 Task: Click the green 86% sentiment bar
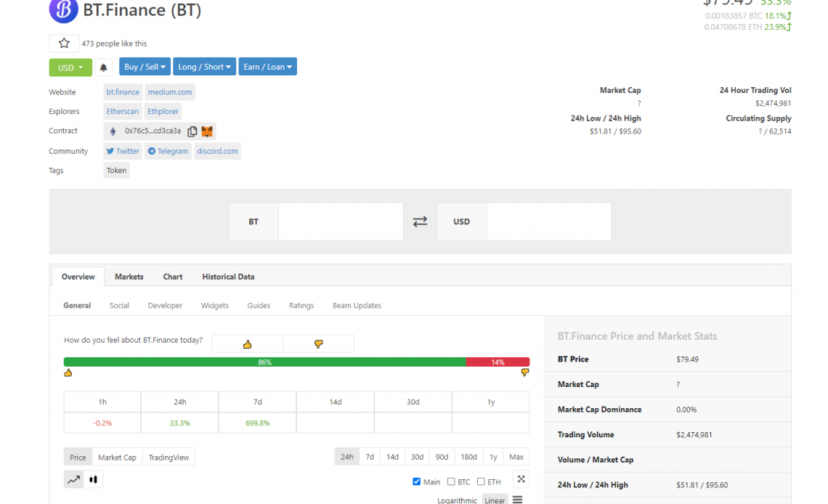pyautogui.click(x=264, y=362)
